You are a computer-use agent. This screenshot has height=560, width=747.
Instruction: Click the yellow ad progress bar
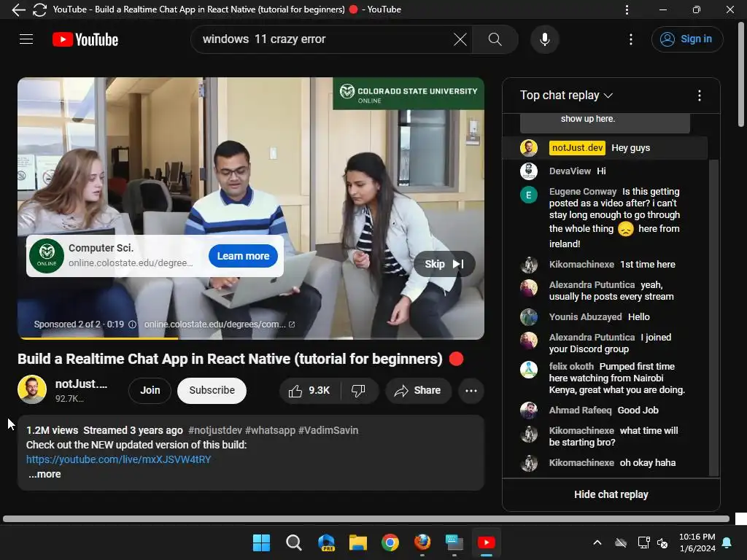click(x=98, y=338)
